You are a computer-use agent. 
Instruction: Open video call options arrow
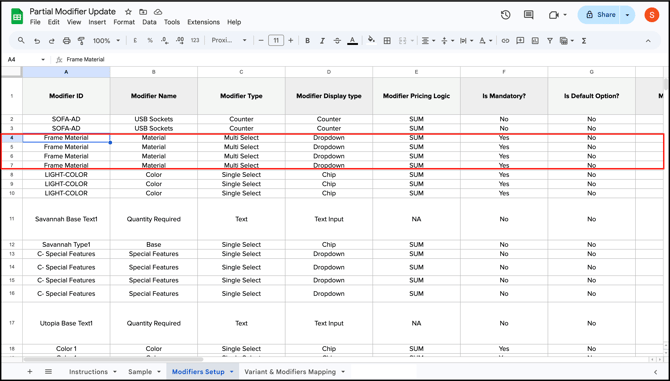[x=565, y=15]
